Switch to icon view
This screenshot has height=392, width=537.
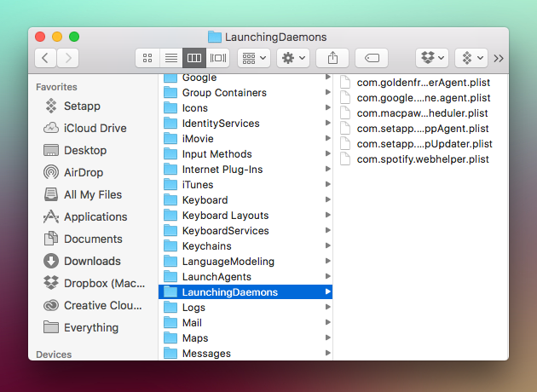point(147,58)
